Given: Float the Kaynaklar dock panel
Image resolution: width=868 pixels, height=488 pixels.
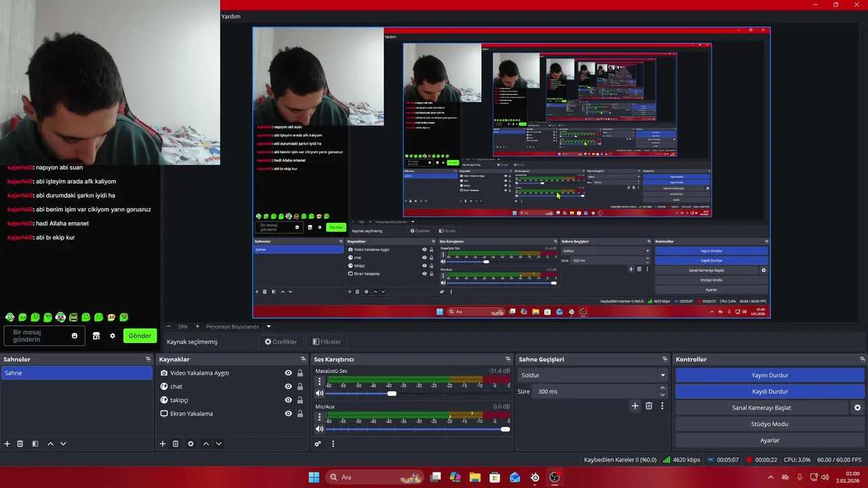Looking at the screenshot, I should 303,359.
